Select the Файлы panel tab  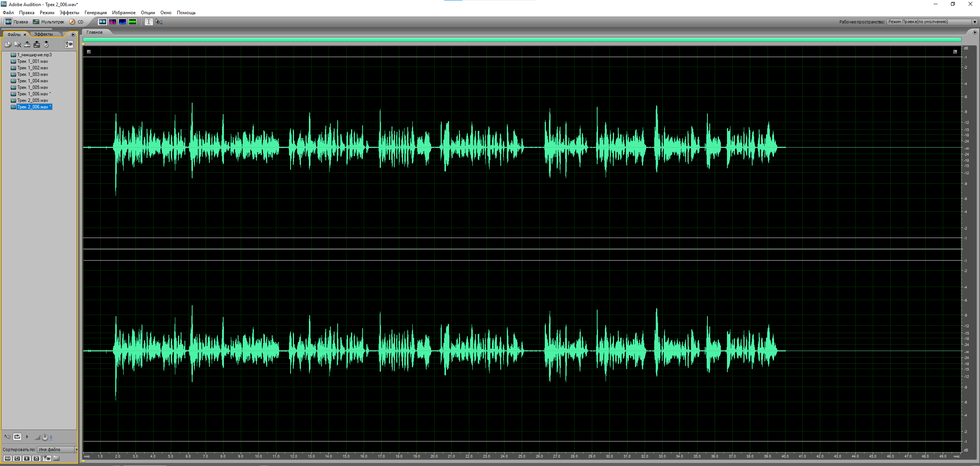pyautogui.click(x=14, y=34)
